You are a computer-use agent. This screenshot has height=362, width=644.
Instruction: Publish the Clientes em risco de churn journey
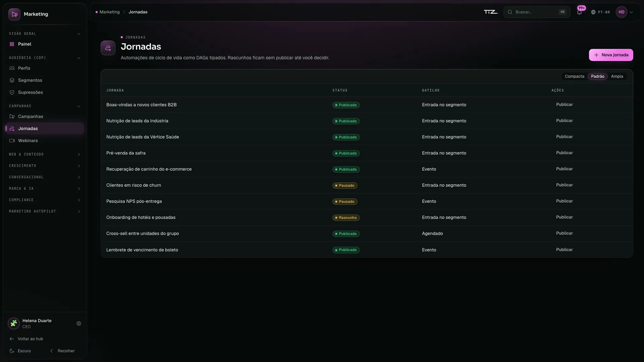[x=564, y=185]
